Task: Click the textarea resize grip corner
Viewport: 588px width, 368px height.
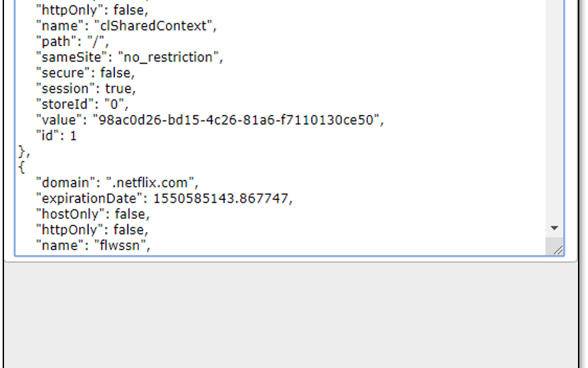Action: coord(558,250)
